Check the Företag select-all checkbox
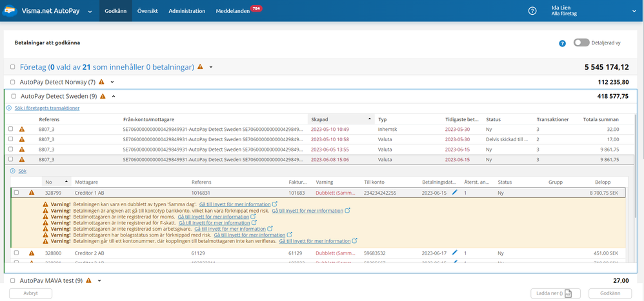Screen dimensions: 644x301 13,67
